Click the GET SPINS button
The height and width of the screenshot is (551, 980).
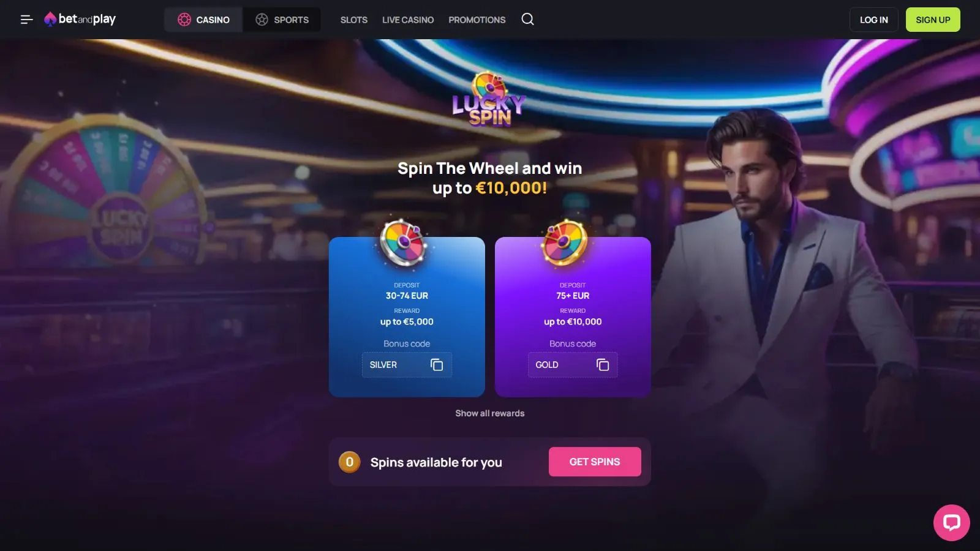click(595, 462)
